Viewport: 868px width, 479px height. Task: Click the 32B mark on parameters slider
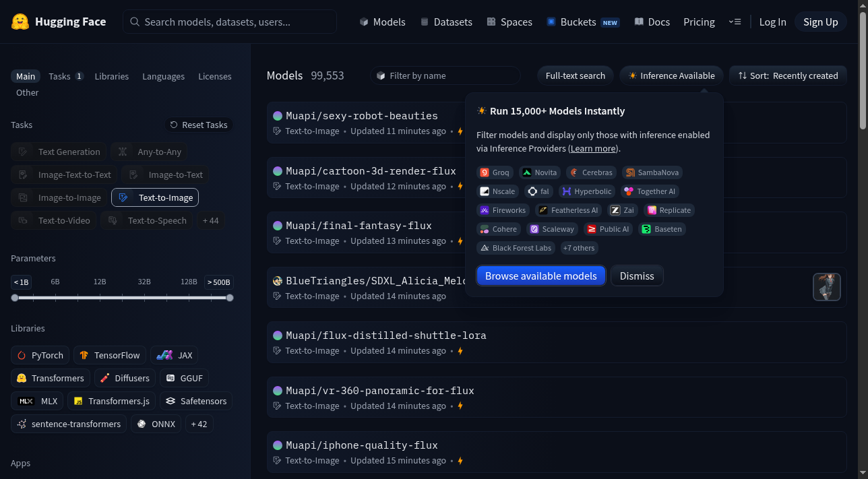click(144, 282)
